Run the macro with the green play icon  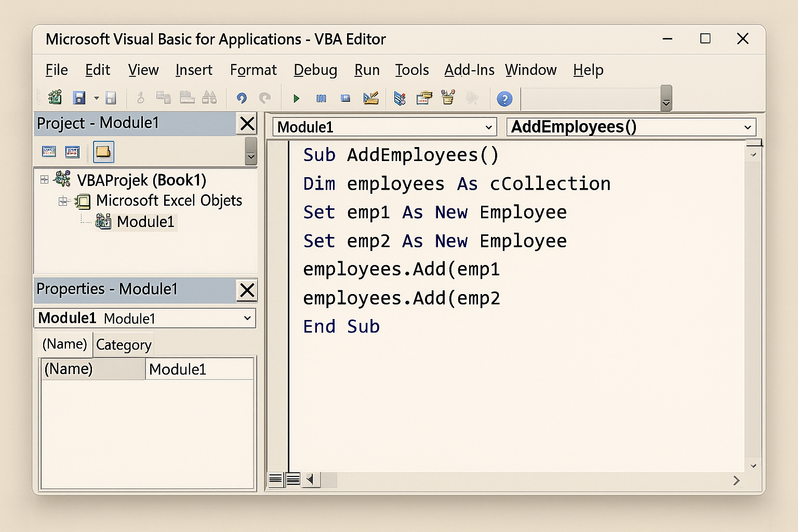click(296, 98)
